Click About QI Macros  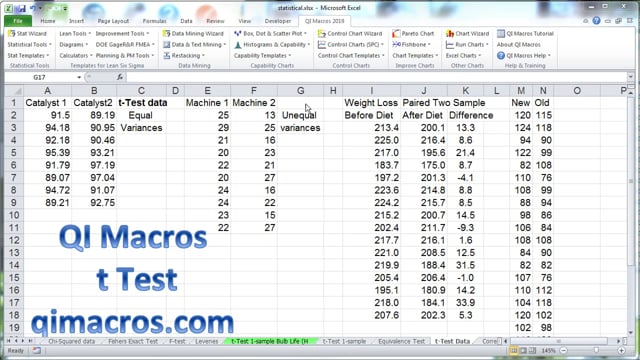pyautogui.click(x=518, y=44)
